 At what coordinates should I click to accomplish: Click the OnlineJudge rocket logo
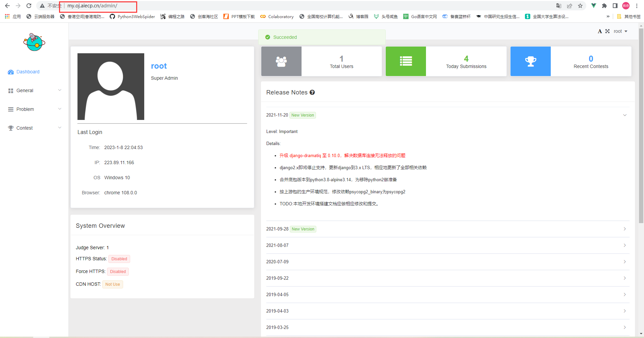tap(34, 42)
